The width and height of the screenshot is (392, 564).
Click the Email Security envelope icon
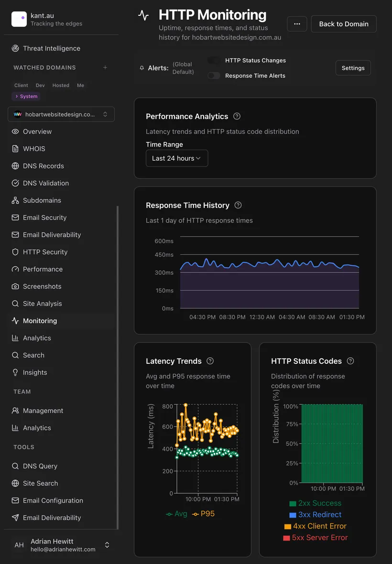pos(15,217)
